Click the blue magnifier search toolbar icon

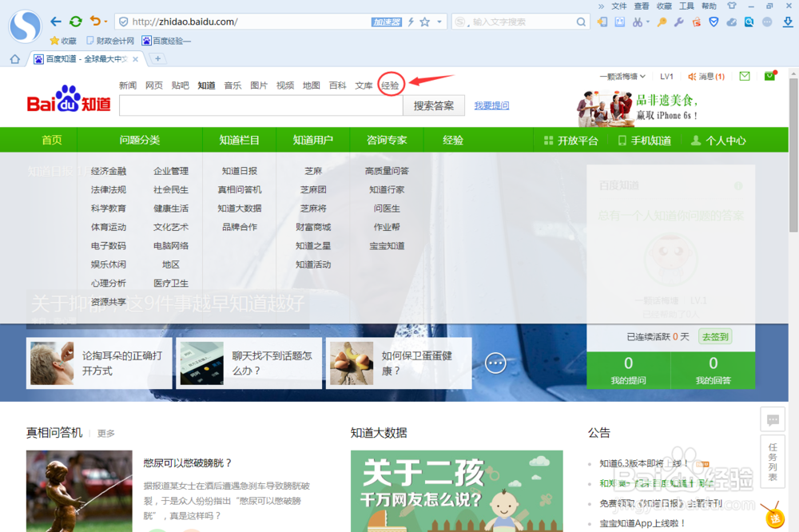tap(749, 22)
